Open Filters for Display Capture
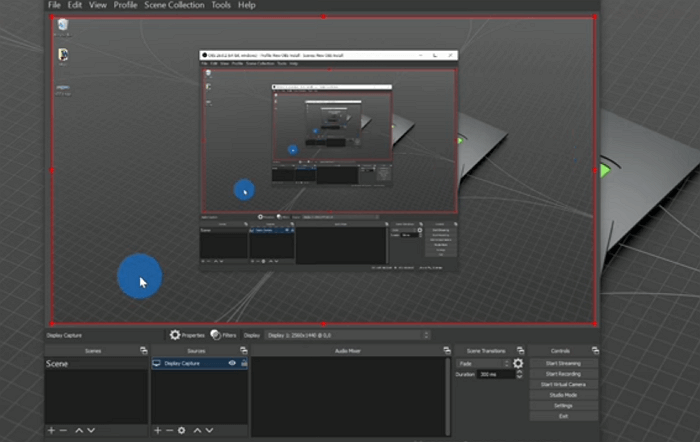This screenshot has width=700, height=442. pos(224,336)
